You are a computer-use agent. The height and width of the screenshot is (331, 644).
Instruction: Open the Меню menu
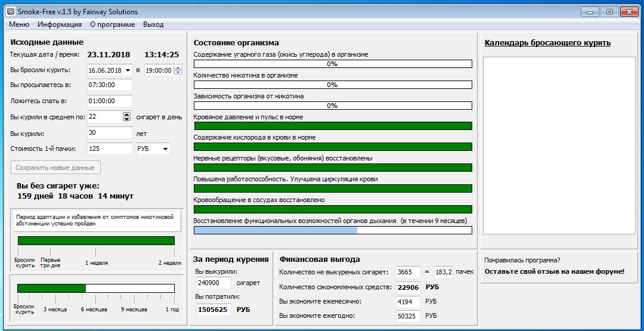pyautogui.click(x=19, y=24)
